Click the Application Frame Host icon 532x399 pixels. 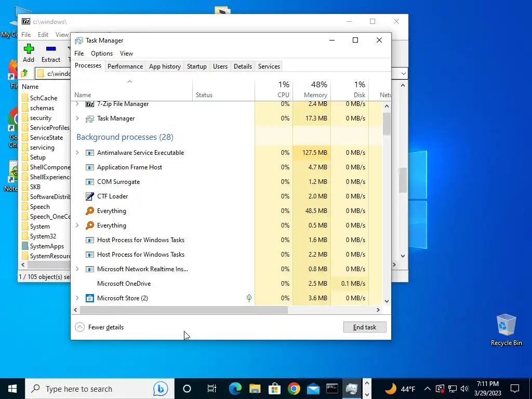point(89,167)
